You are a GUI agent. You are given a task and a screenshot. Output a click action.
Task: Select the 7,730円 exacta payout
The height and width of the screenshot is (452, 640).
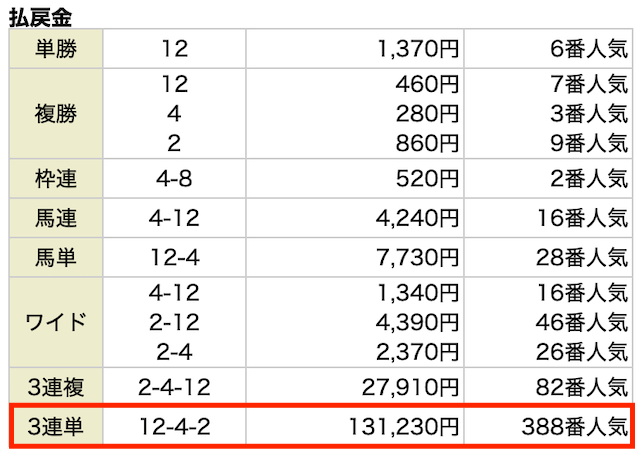pyautogui.click(x=417, y=258)
